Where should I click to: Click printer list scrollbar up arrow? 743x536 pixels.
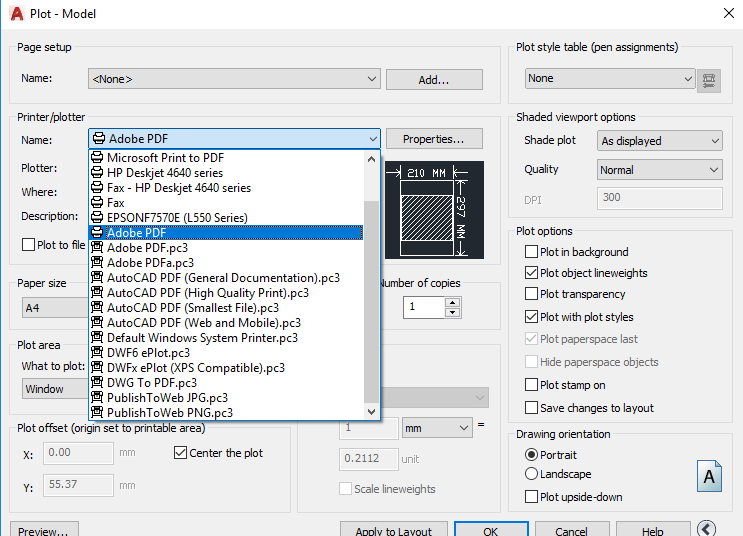[x=372, y=159]
